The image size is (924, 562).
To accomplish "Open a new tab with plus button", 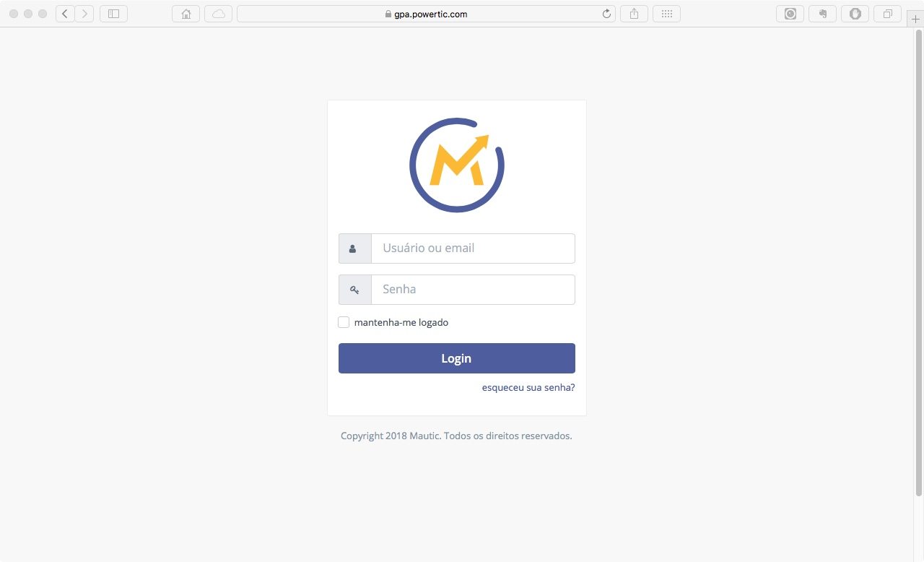I will (x=915, y=20).
